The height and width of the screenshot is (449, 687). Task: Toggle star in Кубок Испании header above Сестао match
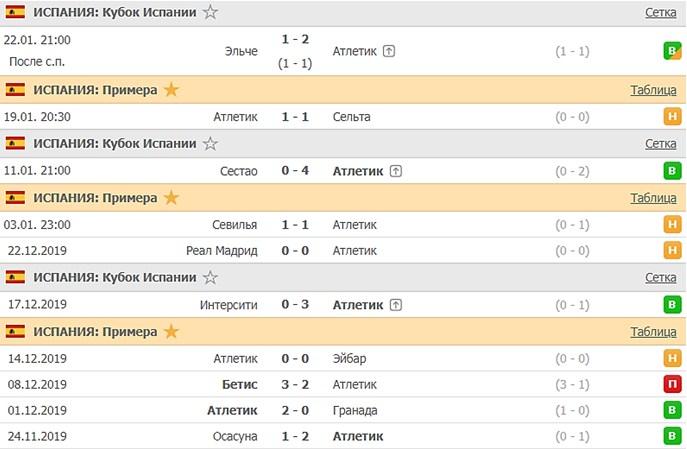[x=210, y=143]
